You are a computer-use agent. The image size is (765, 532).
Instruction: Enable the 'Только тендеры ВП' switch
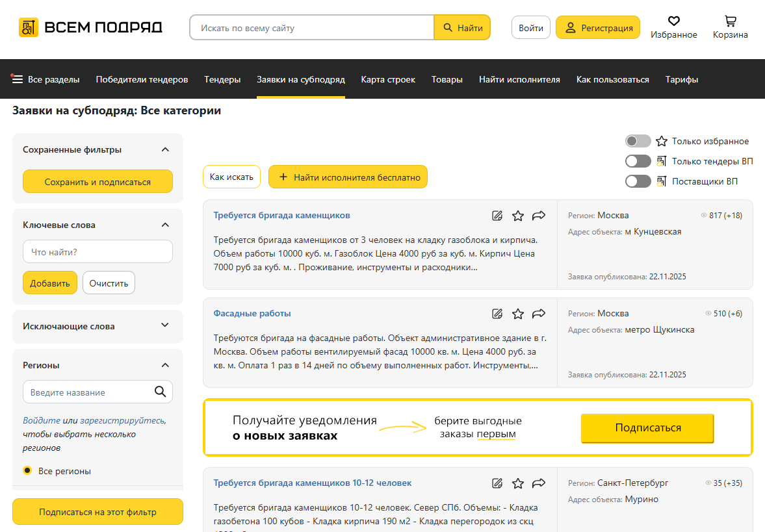tap(638, 161)
